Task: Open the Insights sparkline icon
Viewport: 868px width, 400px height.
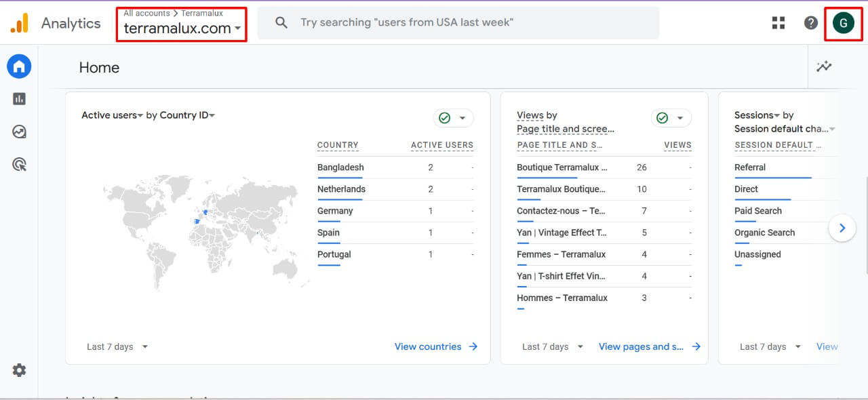Action: pyautogui.click(x=824, y=66)
